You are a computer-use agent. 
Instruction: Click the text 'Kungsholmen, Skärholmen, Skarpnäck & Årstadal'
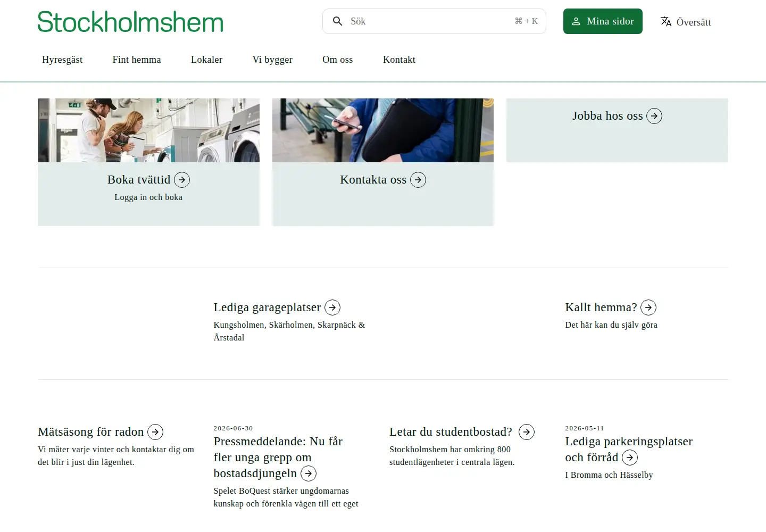coord(289,331)
